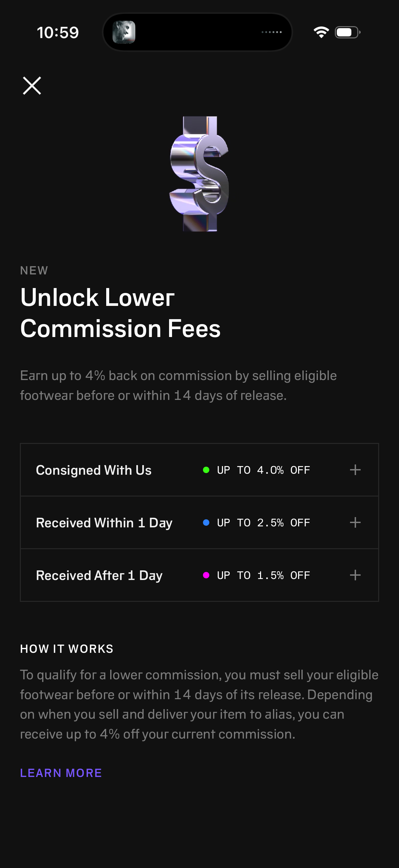Close the commission fees screen
399x868 pixels.
[32, 86]
